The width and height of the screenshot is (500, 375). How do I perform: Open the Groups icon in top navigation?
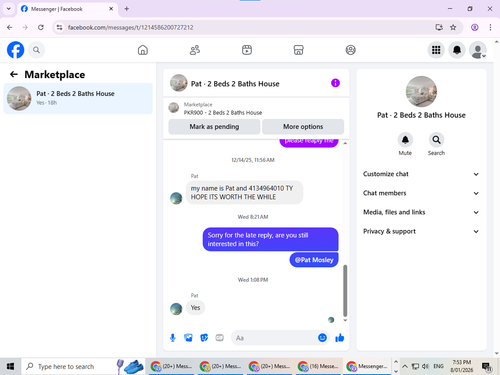350,50
